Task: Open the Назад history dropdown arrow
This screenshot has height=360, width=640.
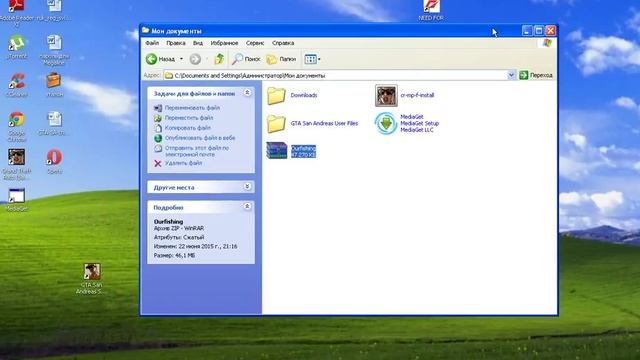Action: click(181, 59)
